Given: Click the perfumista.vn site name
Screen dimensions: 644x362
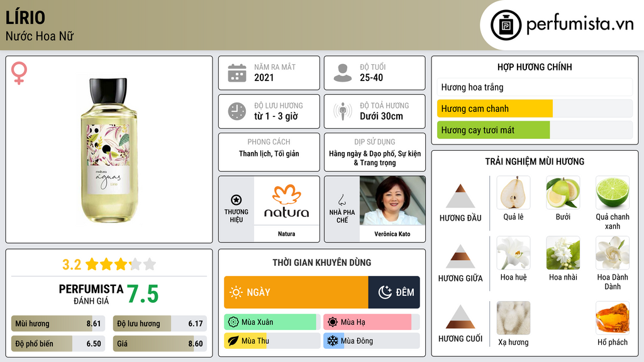Looking at the screenshot, I should tap(580, 25).
